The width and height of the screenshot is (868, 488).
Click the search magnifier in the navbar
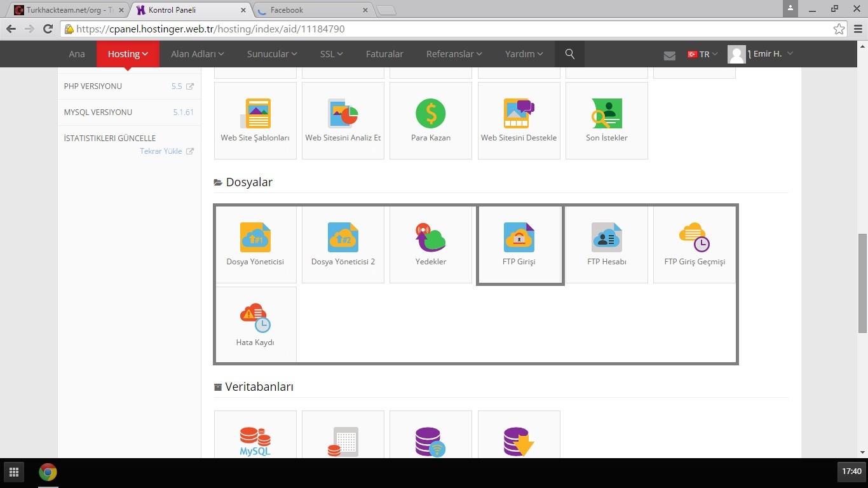tap(570, 54)
